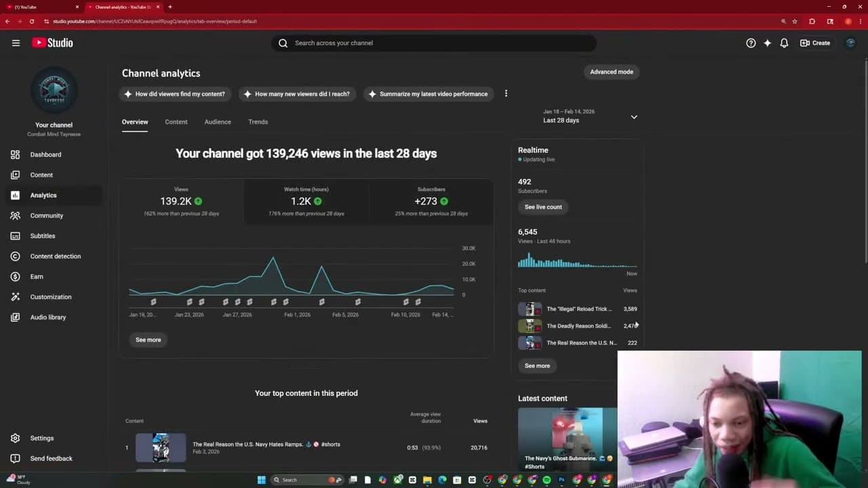Click the Realtime 48-hour bar chart
This screenshot has height=488, width=868.
[577, 260]
